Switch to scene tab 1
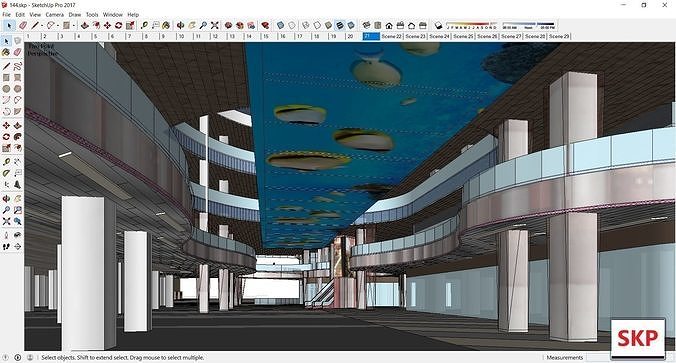676x363 pixels. (x=33, y=37)
